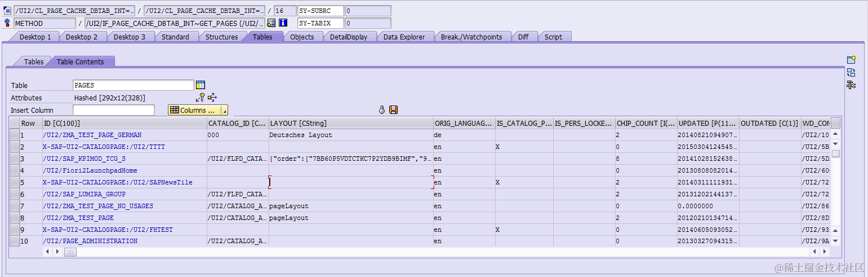The height and width of the screenshot is (277, 868).
Task: Click the Columns ... button
Action: (x=194, y=111)
